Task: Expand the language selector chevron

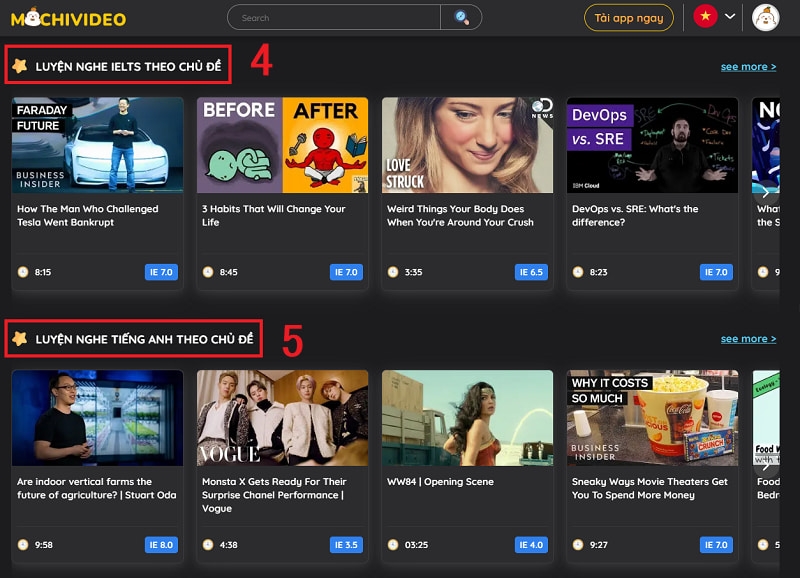Action: [729, 17]
